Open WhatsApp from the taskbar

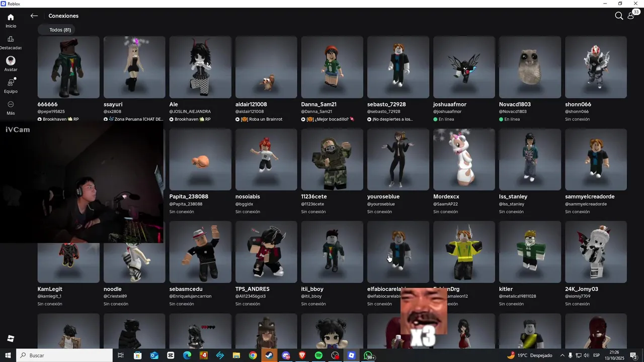368,355
